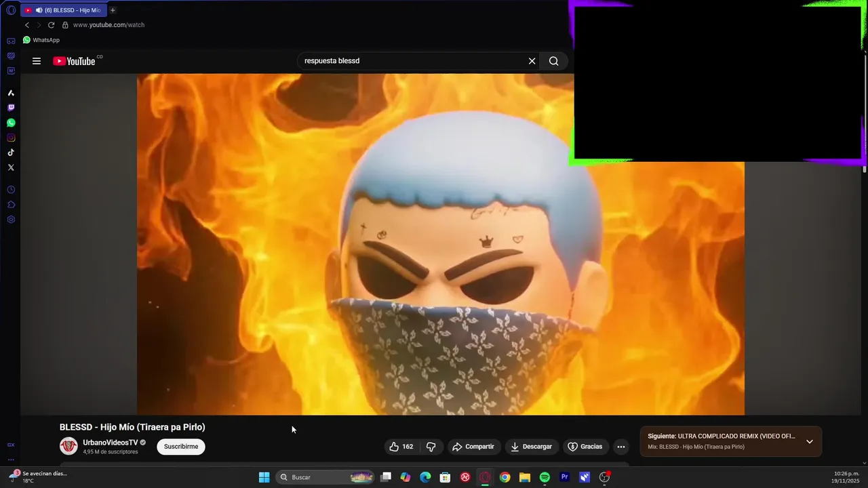
Task: Open Aria AI from the sidebar
Action: [x=11, y=93]
